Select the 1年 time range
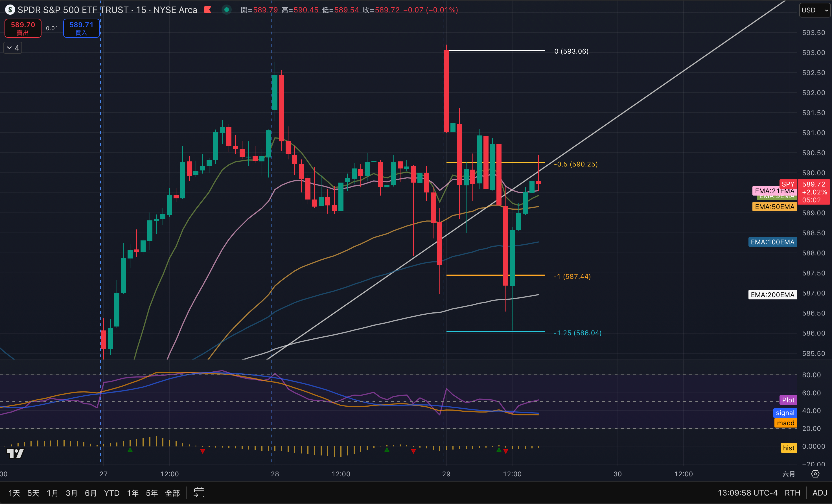This screenshot has width=832, height=504. coord(133,493)
